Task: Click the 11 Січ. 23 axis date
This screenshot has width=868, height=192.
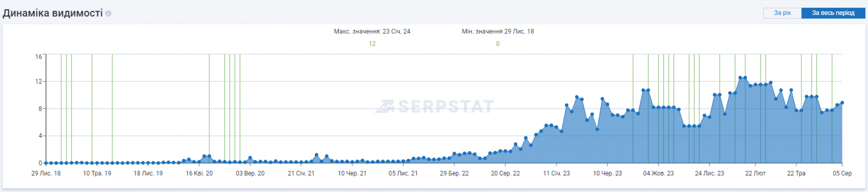Action: click(x=556, y=174)
